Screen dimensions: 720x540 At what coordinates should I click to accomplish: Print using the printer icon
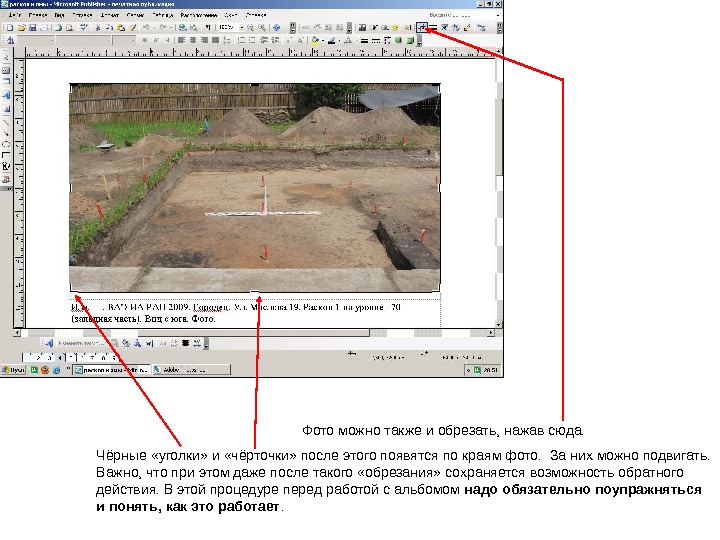tap(44, 28)
